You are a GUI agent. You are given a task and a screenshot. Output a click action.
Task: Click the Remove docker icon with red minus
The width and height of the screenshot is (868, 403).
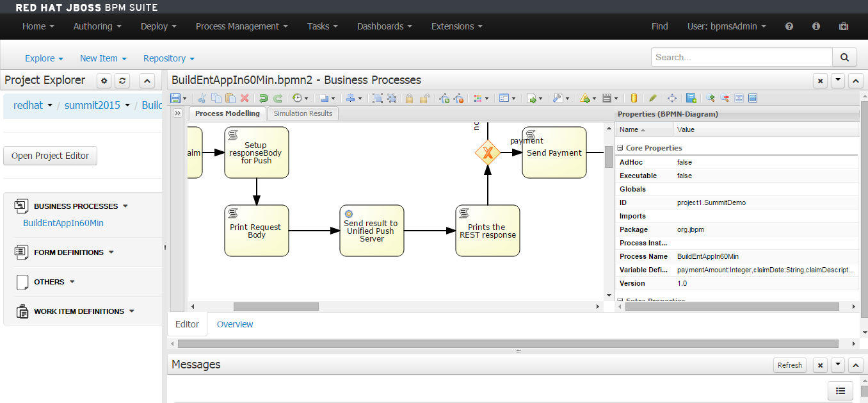tap(458, 98)
